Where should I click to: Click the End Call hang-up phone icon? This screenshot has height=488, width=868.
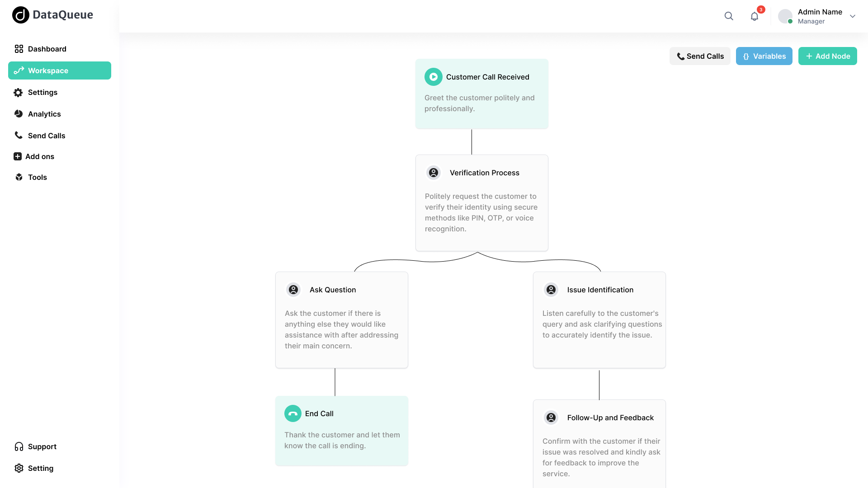(293, 413)
